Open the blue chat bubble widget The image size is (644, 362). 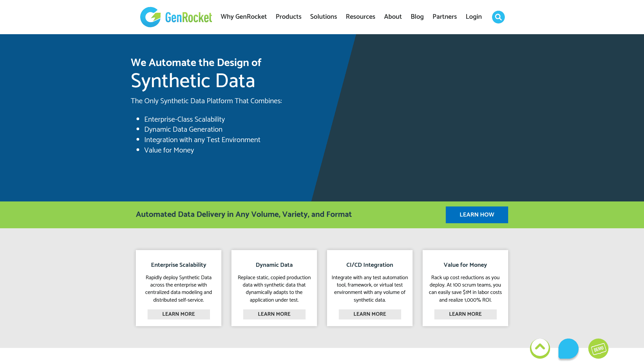click(568, 349)
